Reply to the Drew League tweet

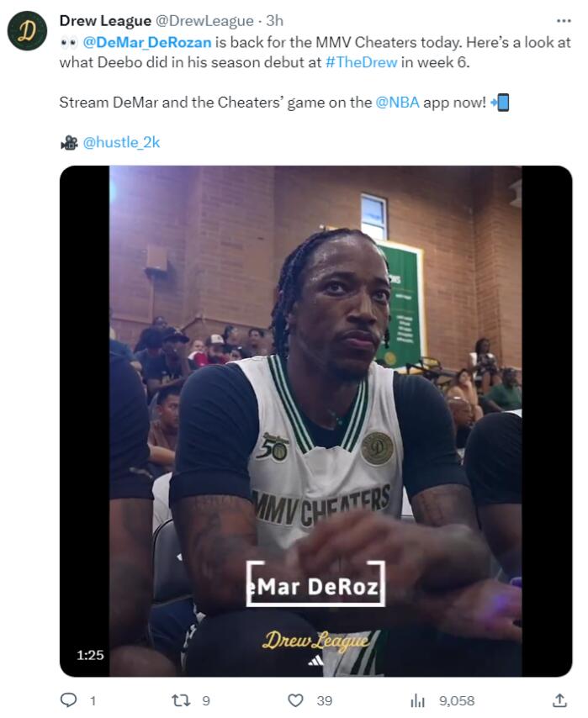pyautogui.click(x=70, y=700)
